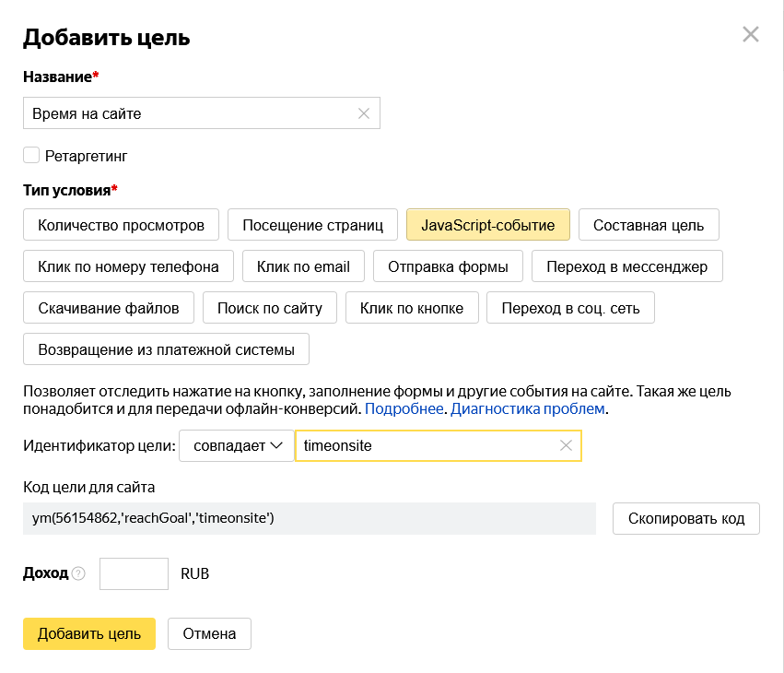Open the Диагностика проблем link
The image size is (784, 673).
pyautogui.click(x=527, y=408)
